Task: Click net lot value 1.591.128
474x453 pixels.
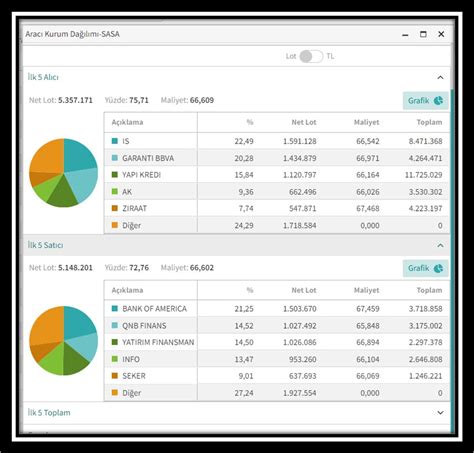Action: tap(300, 141)
